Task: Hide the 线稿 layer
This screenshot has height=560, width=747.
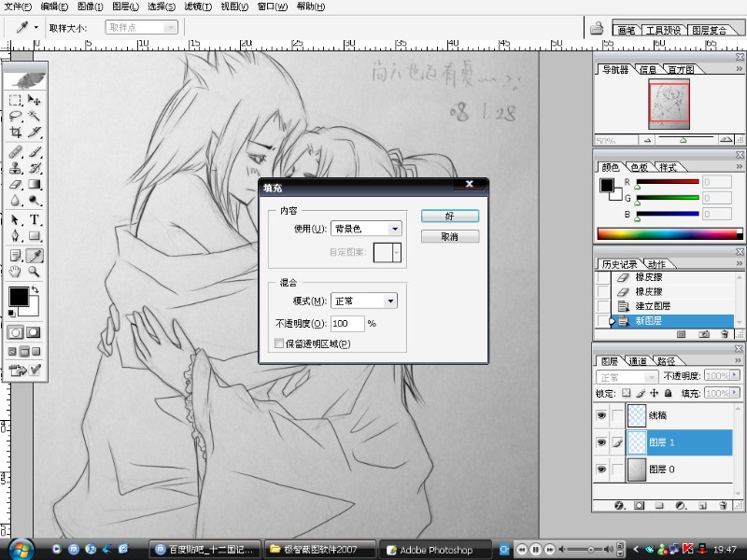Action: (x=601, y=415)
